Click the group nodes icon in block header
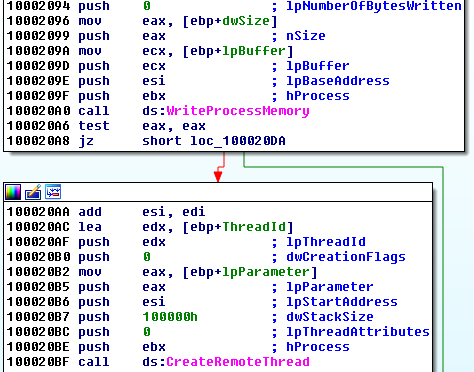The image size is (474, 372). (x=53, y=192)
